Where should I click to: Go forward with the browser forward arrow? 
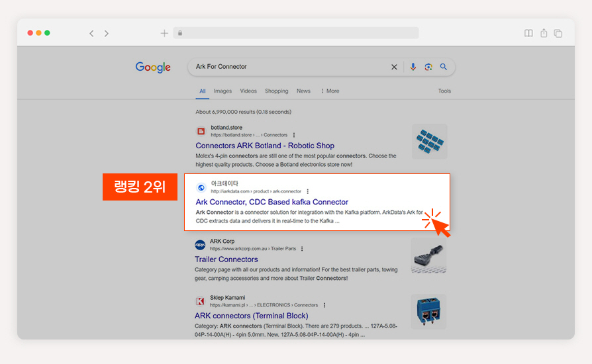[107, 33]
